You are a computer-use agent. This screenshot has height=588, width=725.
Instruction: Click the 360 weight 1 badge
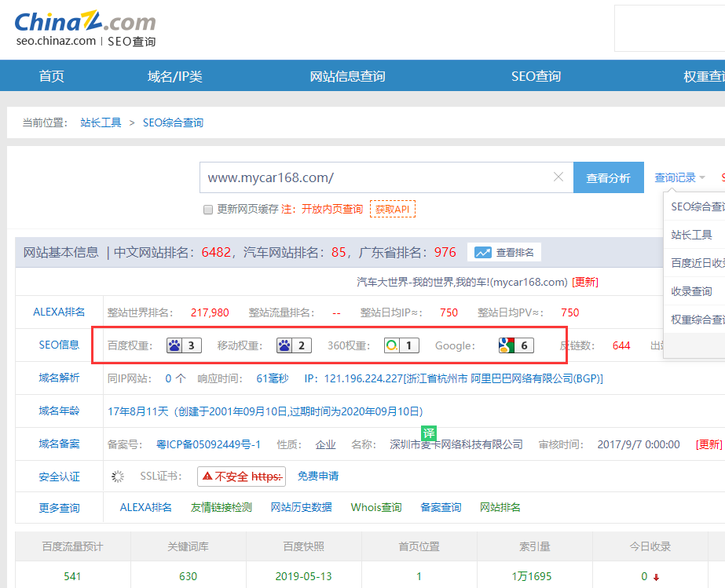tap(401, 345)
